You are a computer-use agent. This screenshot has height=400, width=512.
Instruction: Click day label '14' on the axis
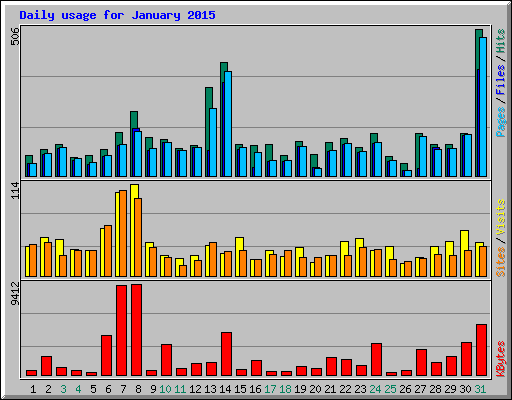pos(225,389)
